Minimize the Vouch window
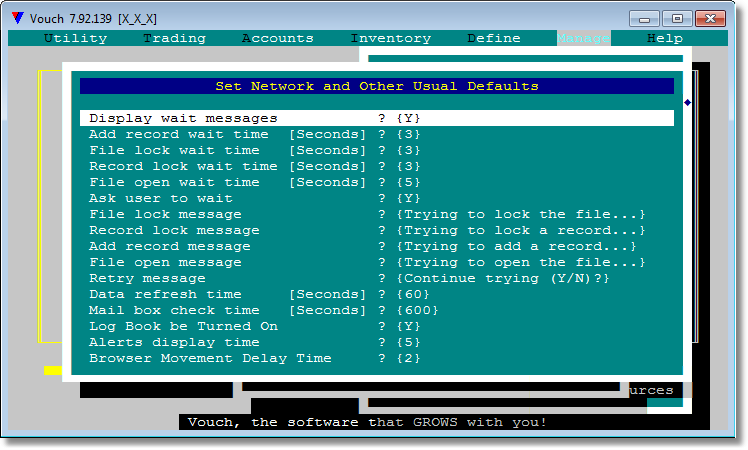Viewport: 748px width, 450px height. [x=644, y=19]
